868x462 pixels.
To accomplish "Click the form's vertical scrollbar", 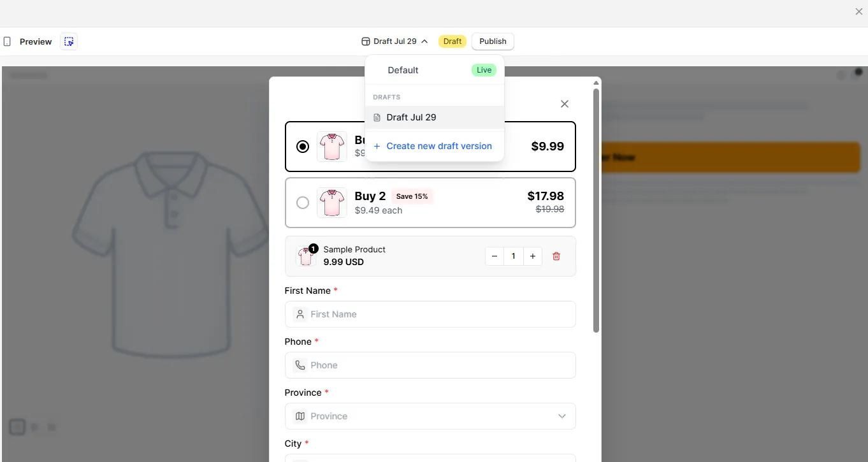I will pos(597,210).
